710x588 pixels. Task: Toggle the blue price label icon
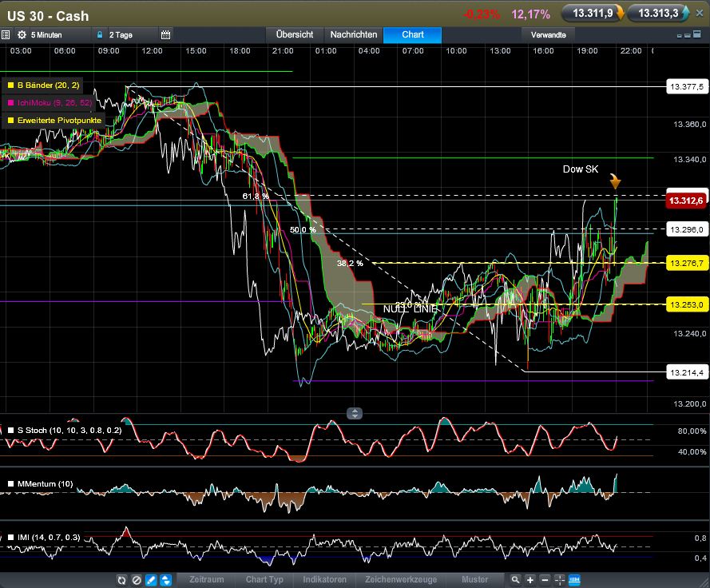(574, 580)
